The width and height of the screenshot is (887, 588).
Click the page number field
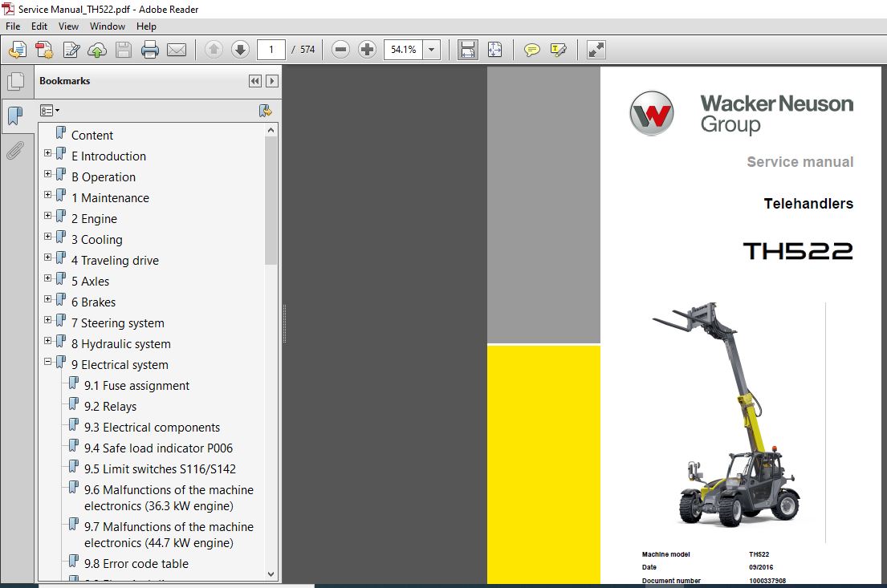click(271, 50)
